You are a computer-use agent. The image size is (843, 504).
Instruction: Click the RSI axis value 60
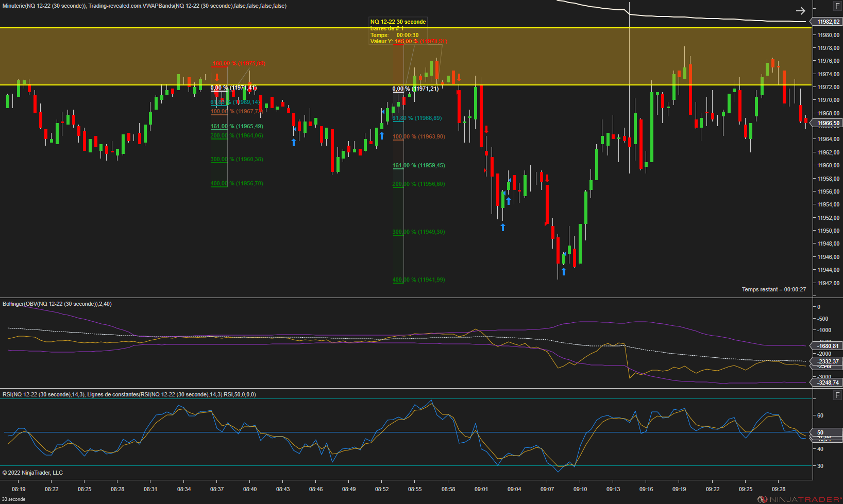(x=820, y=415)
